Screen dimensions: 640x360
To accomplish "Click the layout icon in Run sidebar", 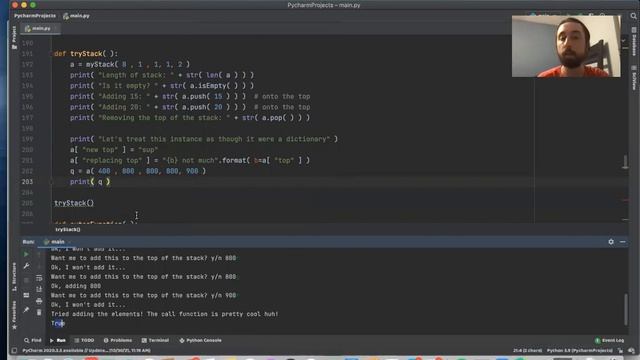I will (x=27, y=295).
